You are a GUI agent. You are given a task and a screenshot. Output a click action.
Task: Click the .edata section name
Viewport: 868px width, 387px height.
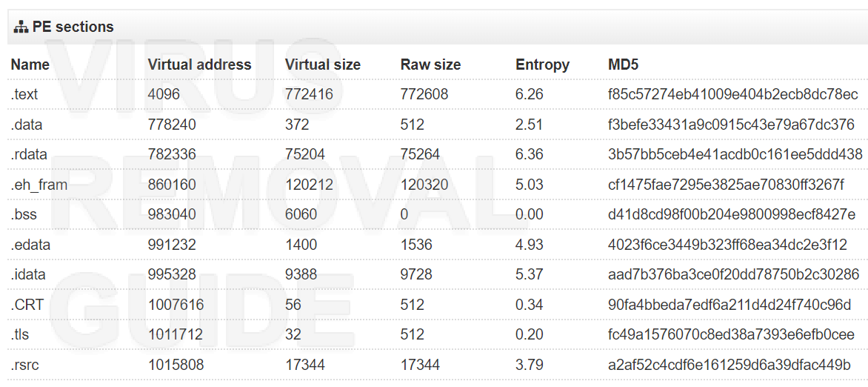[x=30, y=245]
